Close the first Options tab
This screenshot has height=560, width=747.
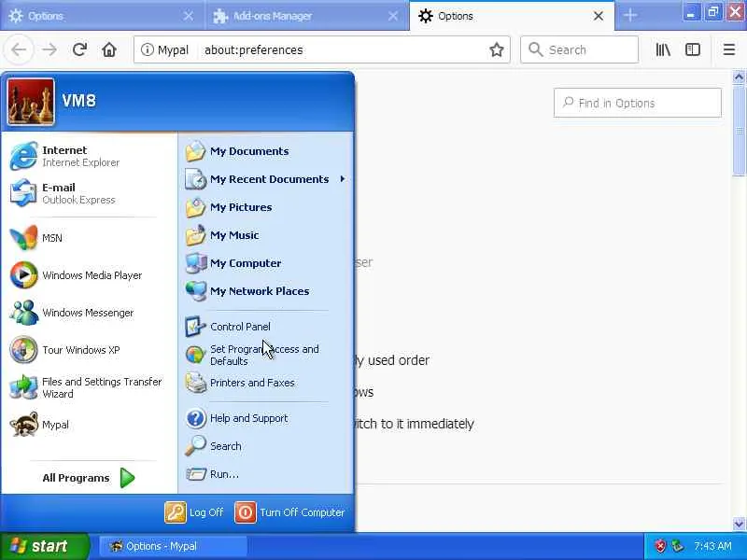[x=189, y=16]
